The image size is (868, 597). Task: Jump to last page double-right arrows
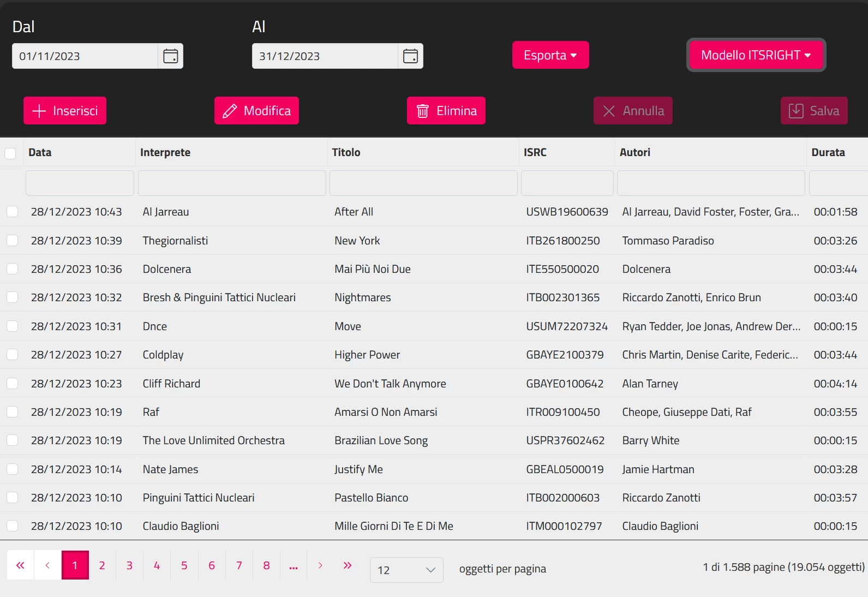(x=348, y=565)
